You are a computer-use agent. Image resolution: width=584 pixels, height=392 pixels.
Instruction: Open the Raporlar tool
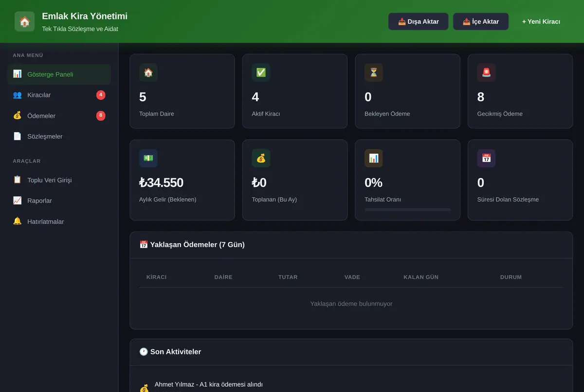pyautogui.click(x=59, y=200)
